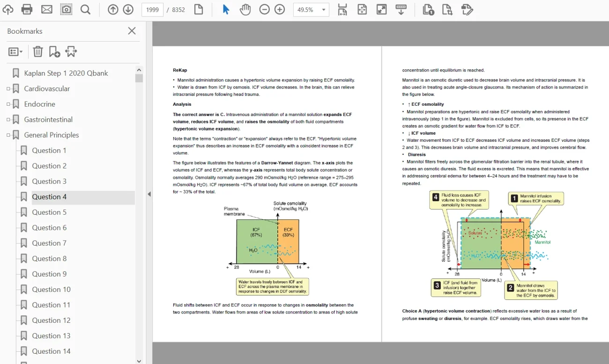Jump to Question 2 bookmark
The width and height of the screenshot is (609, 364).
pos(49,166)
